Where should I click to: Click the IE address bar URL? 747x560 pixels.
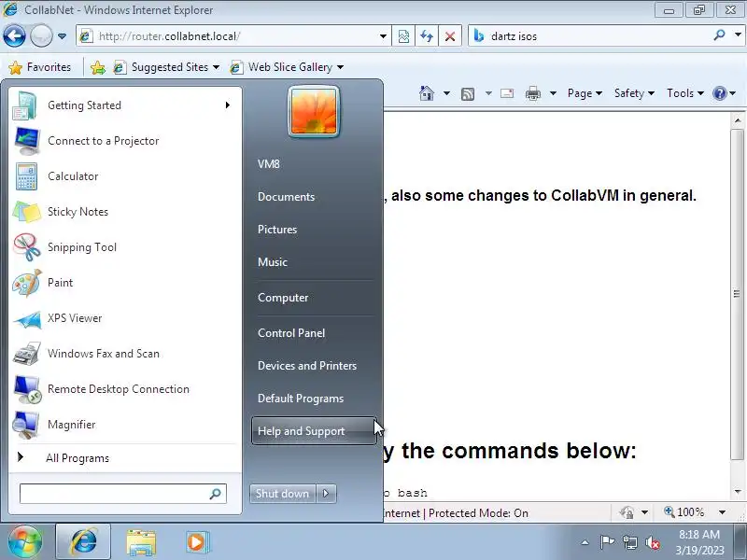169,36
